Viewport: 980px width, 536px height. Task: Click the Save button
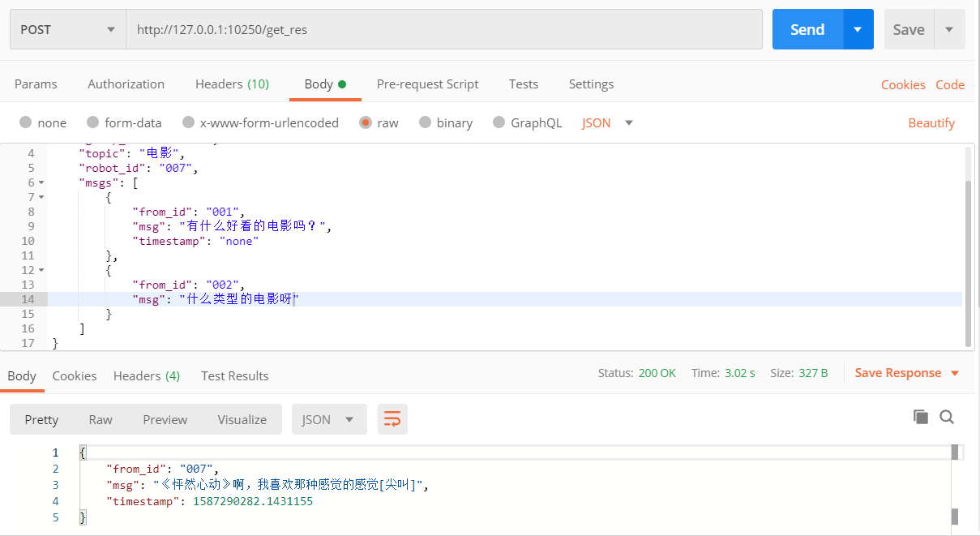click(909, 29)
